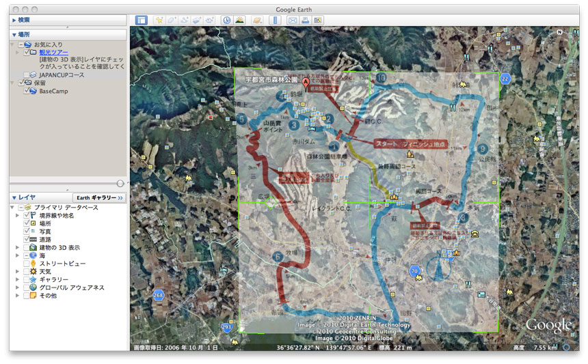This screenshot has width=588, height=364.
Task: Expand the 検索 search panel
Action: [14, 20]
